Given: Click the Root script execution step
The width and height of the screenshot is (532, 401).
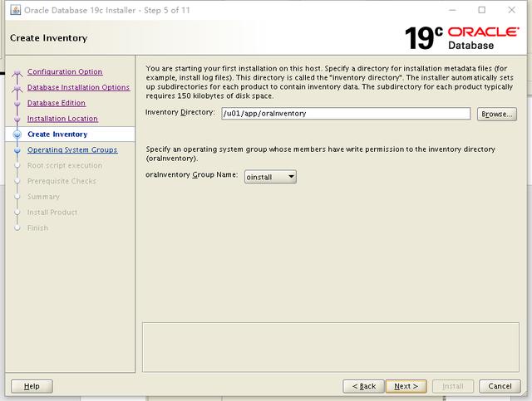Looking at the screenshot, I should 65,165.
